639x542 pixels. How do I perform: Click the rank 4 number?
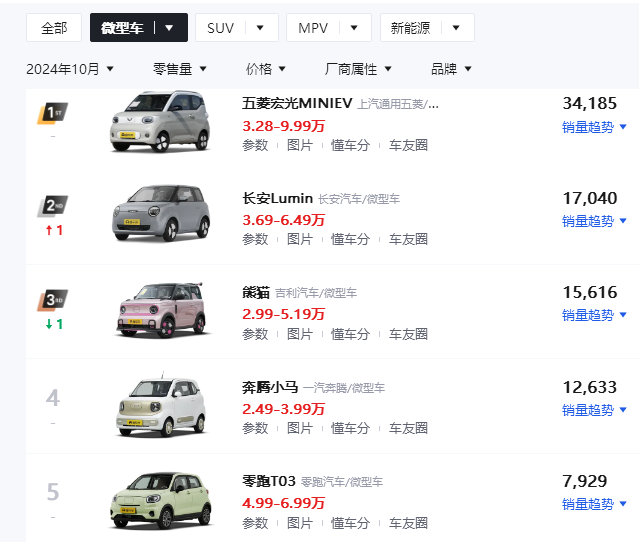[53, 398]
